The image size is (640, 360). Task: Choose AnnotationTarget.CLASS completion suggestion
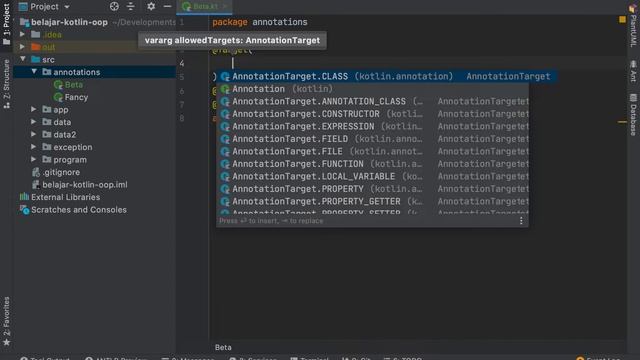click(x=386, y=76)
